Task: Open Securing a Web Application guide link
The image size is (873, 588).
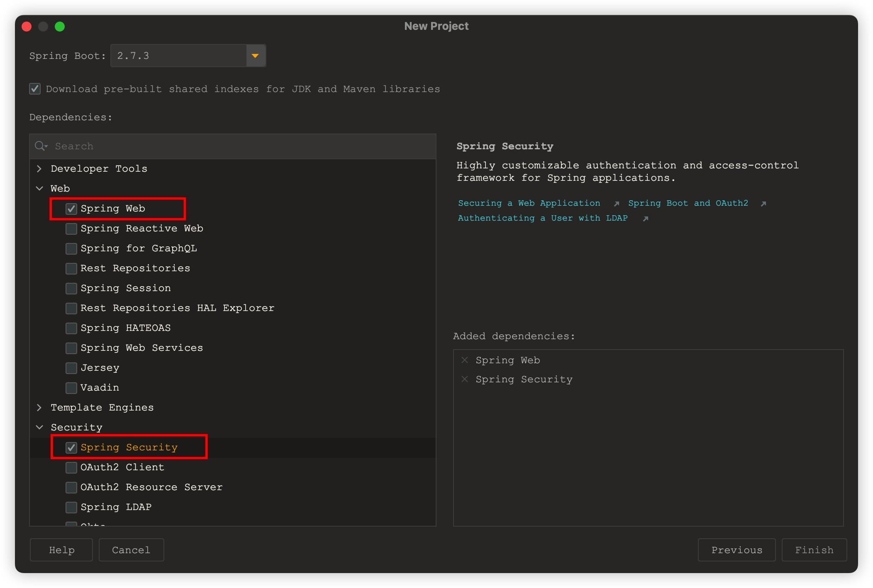Action: (529, 203)
